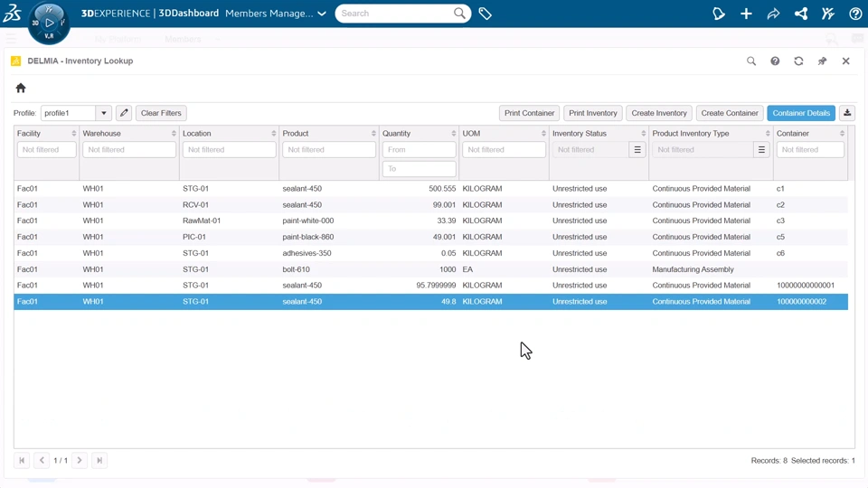Click the Dassault Systemes 3DS logo
Image resolution: width=868 pixels, height=488 pixels.
[12, 13]
